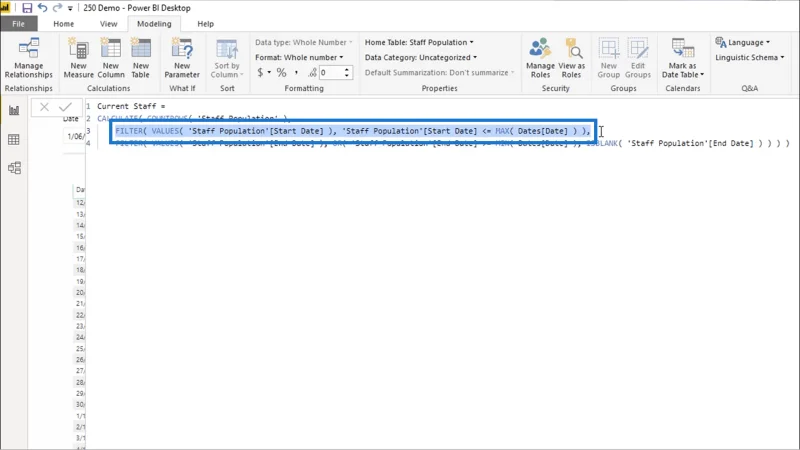Image resolution: width=800 pixels, height=450 pixels.
Task: Toggle thousands separator comma
Action: 296,72
